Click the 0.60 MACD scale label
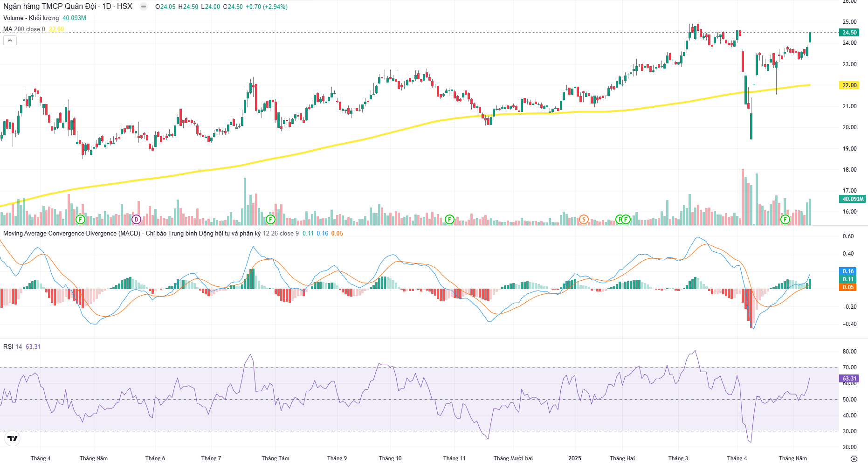The height and width of the screenshot is (464, 868). click(848, 236)
